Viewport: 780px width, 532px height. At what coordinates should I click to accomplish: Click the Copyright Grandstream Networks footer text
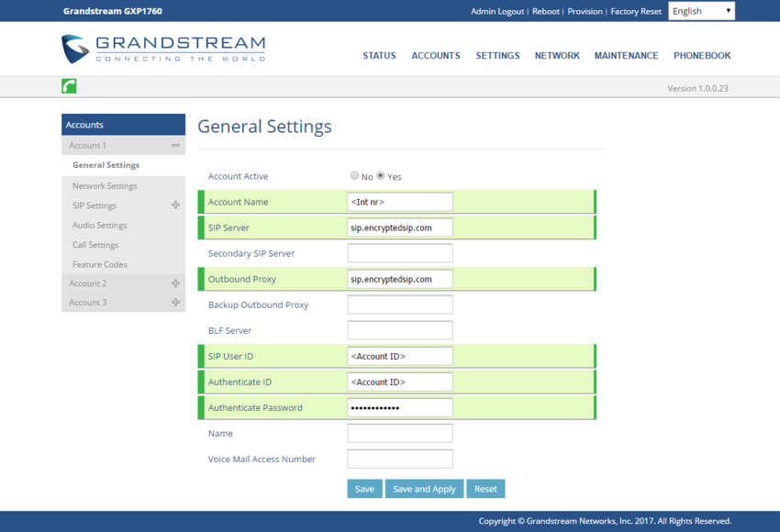605,521
